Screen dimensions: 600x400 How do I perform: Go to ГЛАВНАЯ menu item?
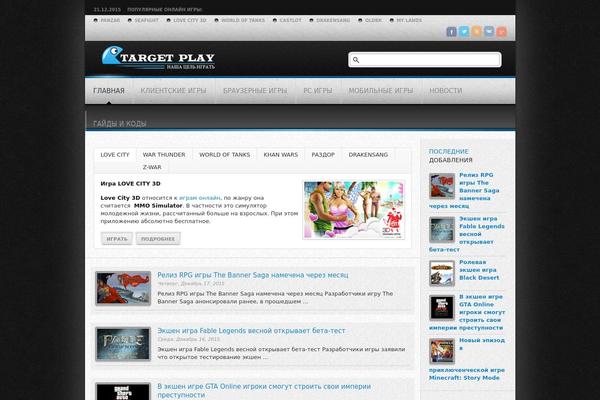click(x=109, y=91)
